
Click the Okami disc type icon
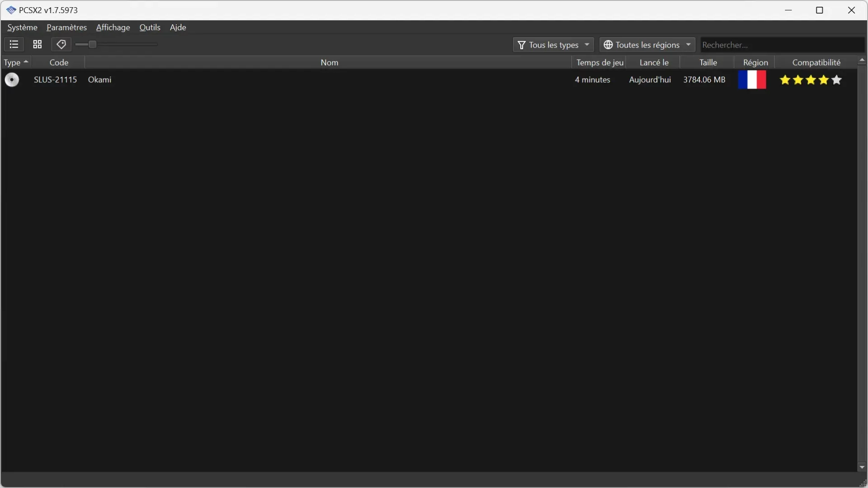click(x=12, y=80)
